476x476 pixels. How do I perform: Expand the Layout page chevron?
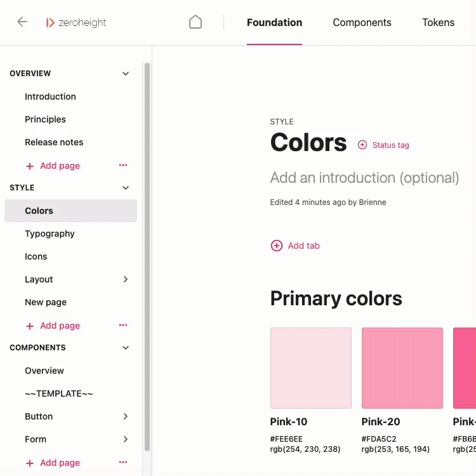click(126, 279)
